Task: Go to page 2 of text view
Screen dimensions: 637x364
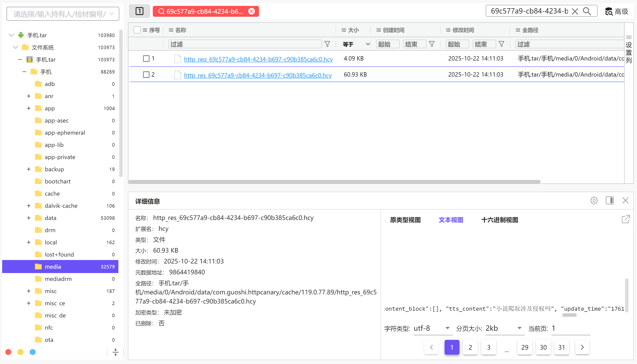Action: coord(470,347)
